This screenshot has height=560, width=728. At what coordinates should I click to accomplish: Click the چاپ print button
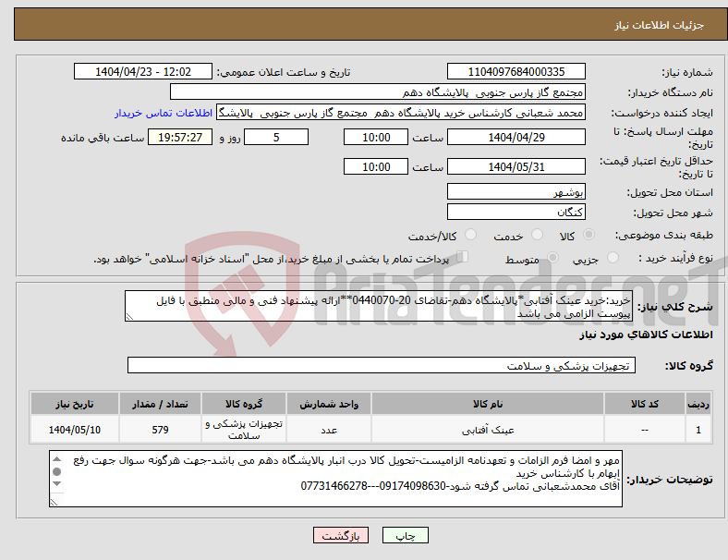(x=406, y=535)
